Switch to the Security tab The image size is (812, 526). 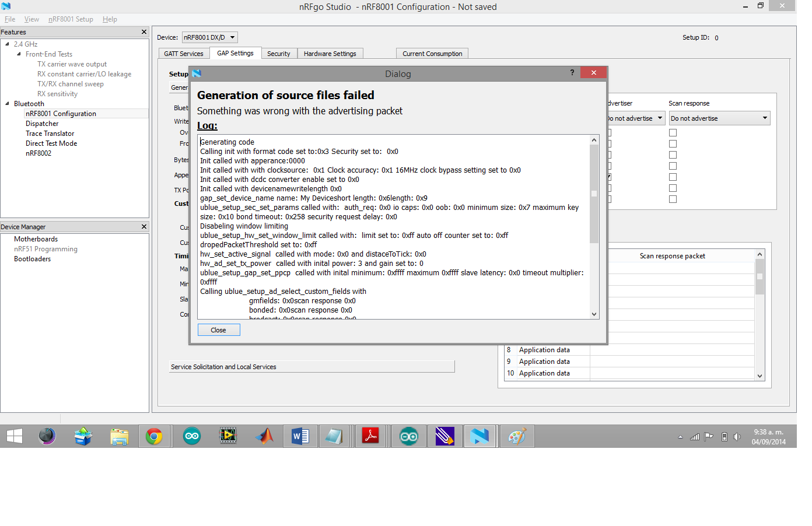pos(279,54)
